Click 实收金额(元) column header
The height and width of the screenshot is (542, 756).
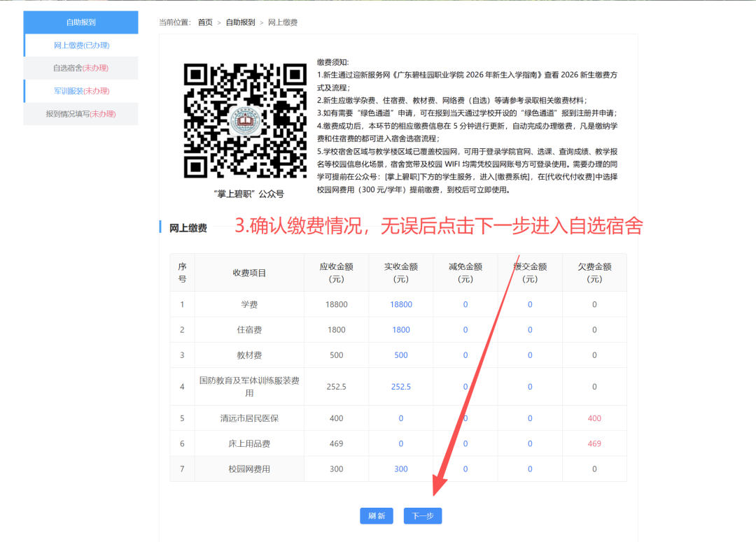pyautogui.click(x=401, y=273)
